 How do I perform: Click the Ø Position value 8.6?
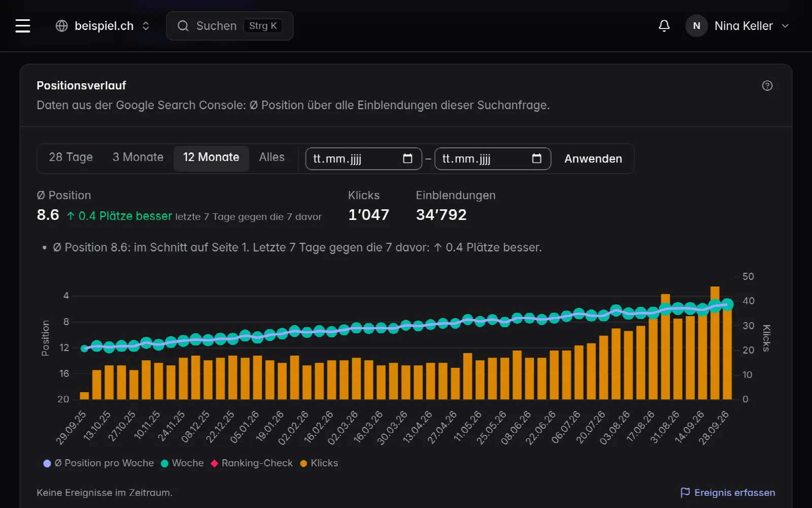48,215
